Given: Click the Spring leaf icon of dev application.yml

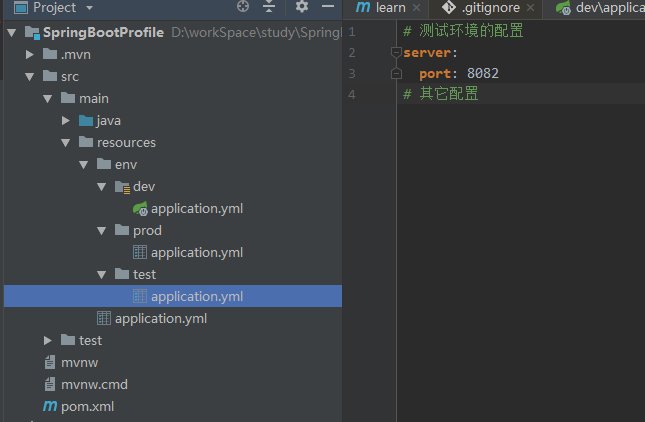Looking at the screenshot, I should (x=140, y=209).
